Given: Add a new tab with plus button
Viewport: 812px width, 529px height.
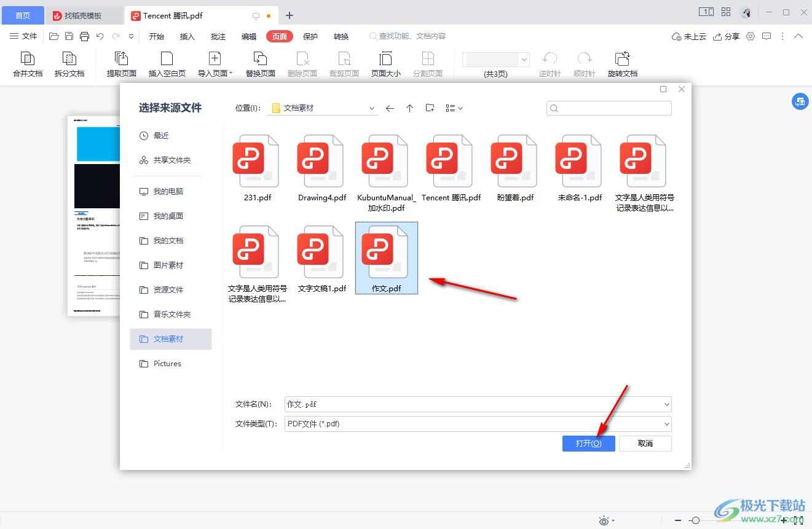Looking at the screenshot, I should [290, 15].
